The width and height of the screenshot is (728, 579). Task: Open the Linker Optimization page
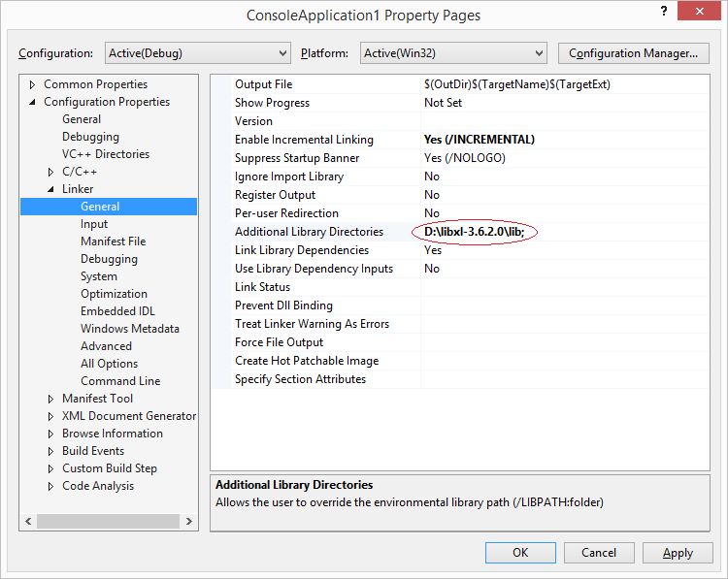coord(114,294)
